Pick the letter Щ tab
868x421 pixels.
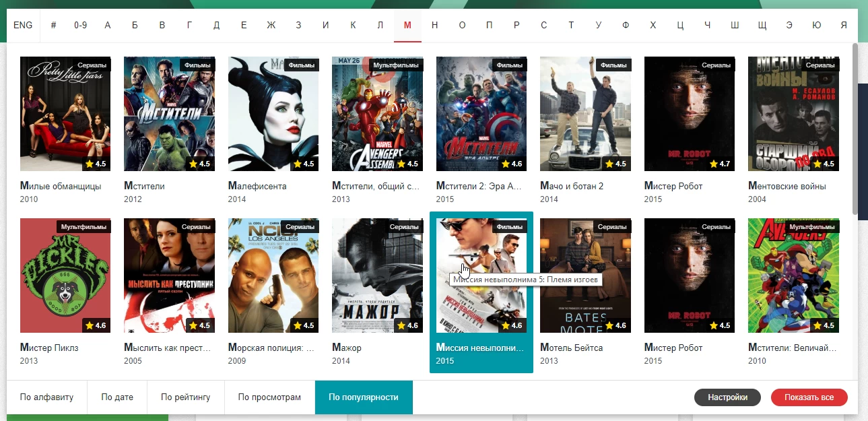click(x=762, y=26)
